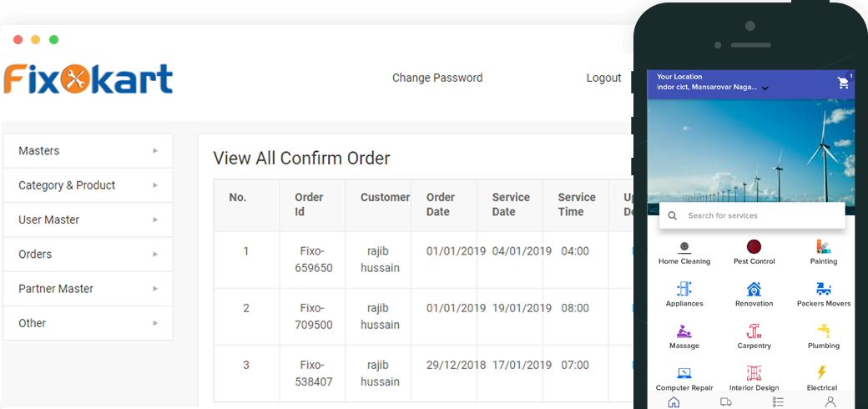The image size is (868, 409).
Task: Open the Appliances service icon
Action: (x=684, y=289)
